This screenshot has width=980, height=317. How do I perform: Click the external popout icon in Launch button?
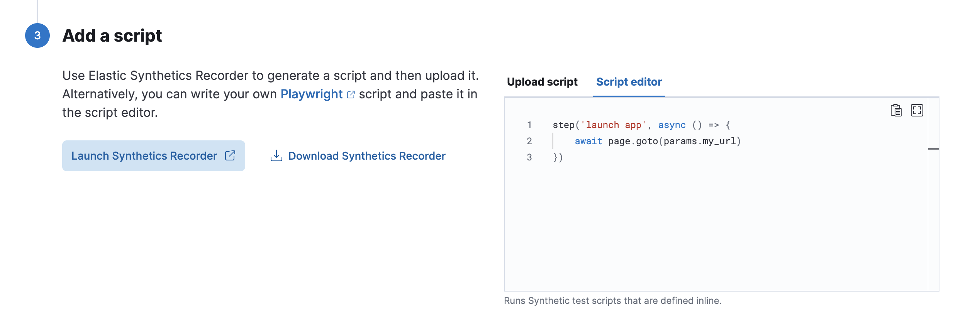click(230, 155)
